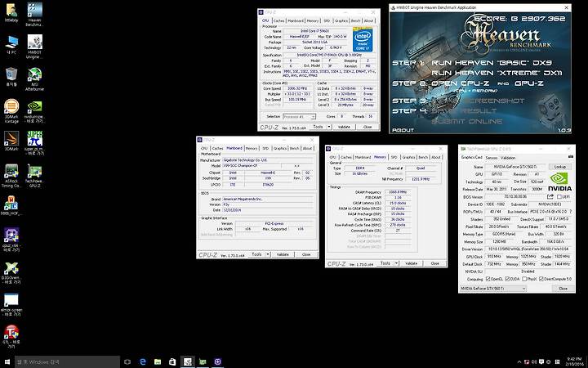Click the Lookup button in GPU-Z
The height and width of the screenshot is (368, 588).
pos(560,167)
